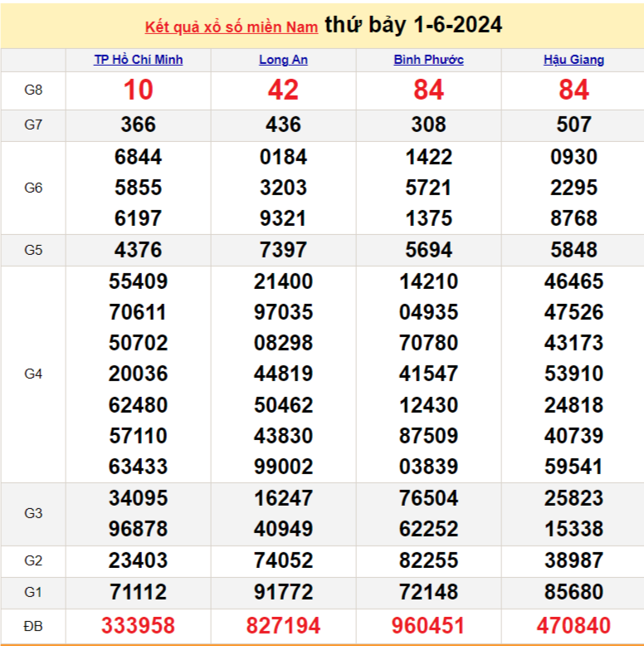The width and height of the screenshot is (644, 646).
Task: Click G3 number 34095
Action: [139, 498]
